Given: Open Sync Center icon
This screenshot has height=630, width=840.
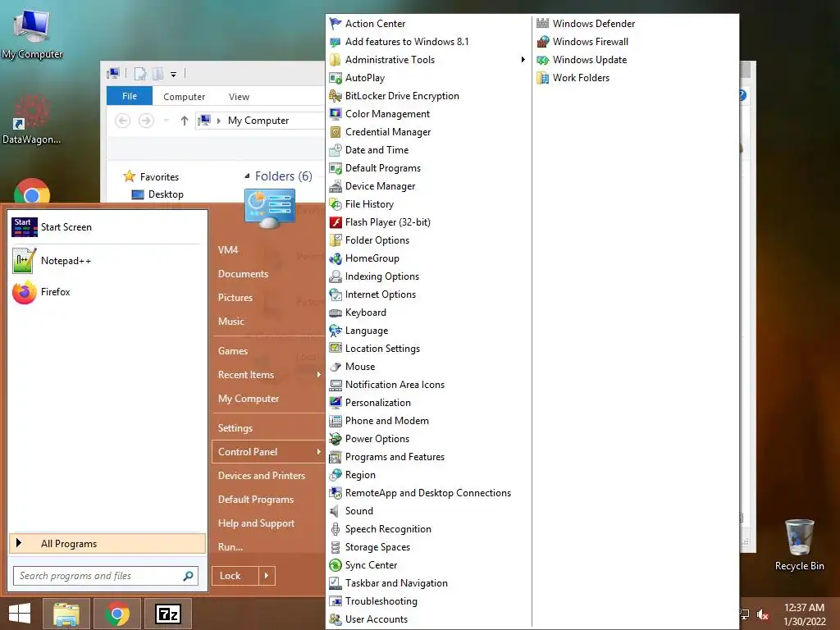Looking at the screenshot, I should (x=336, y=565).
